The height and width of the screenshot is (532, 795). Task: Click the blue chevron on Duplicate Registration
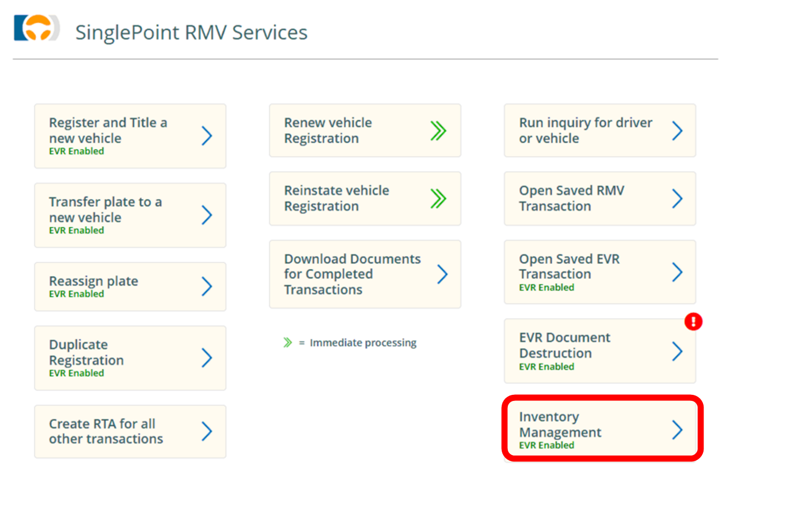(206, 358)
